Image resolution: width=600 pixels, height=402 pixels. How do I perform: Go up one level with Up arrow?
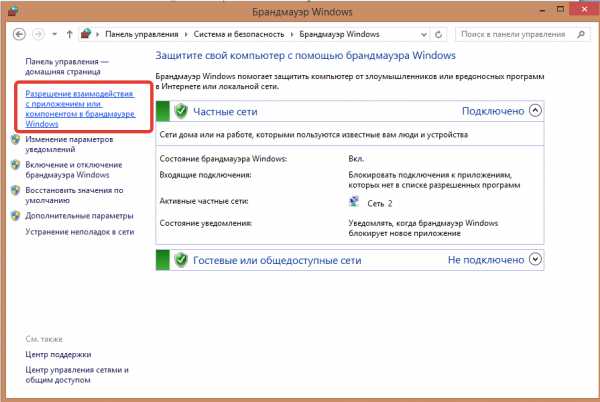click(x=69, y=34)
